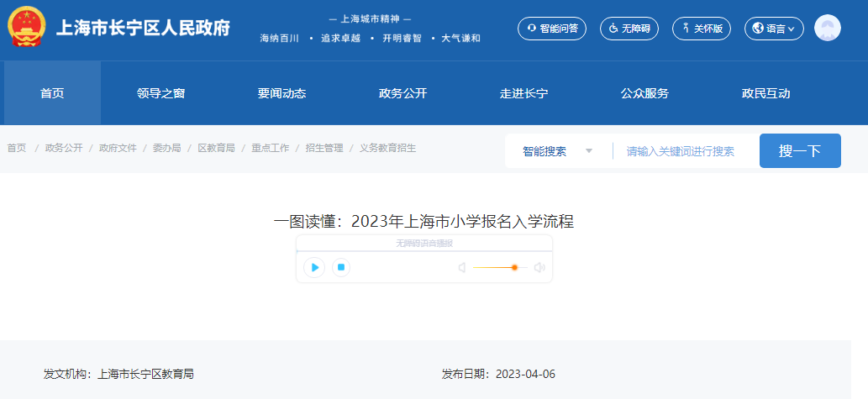868x399 pixels.
Task: Open the 智能搜索 search type dropdown
Action: 557,151
